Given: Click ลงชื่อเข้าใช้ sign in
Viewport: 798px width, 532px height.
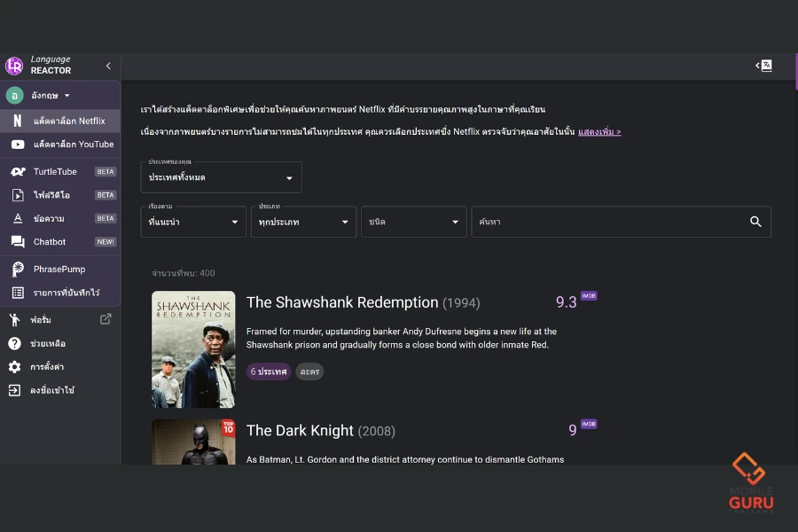Looking at the screenshot, I should pos(52,390).
